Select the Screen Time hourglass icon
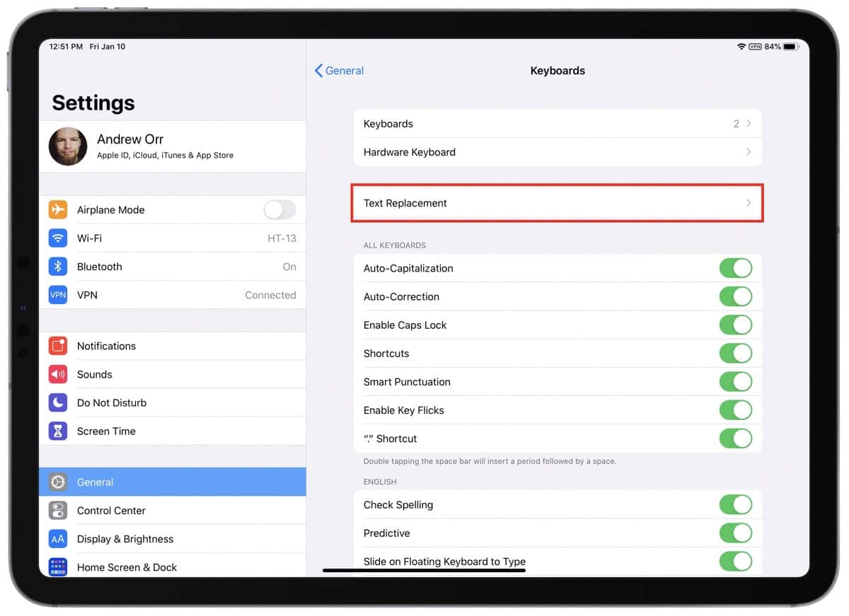The height and width of the screenshot is (616, 849). coord(57,431)
